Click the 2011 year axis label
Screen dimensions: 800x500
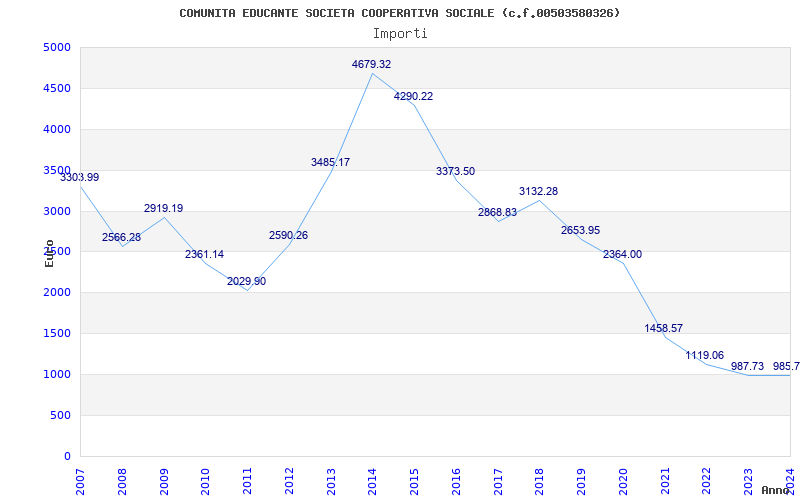coord(247,481)
